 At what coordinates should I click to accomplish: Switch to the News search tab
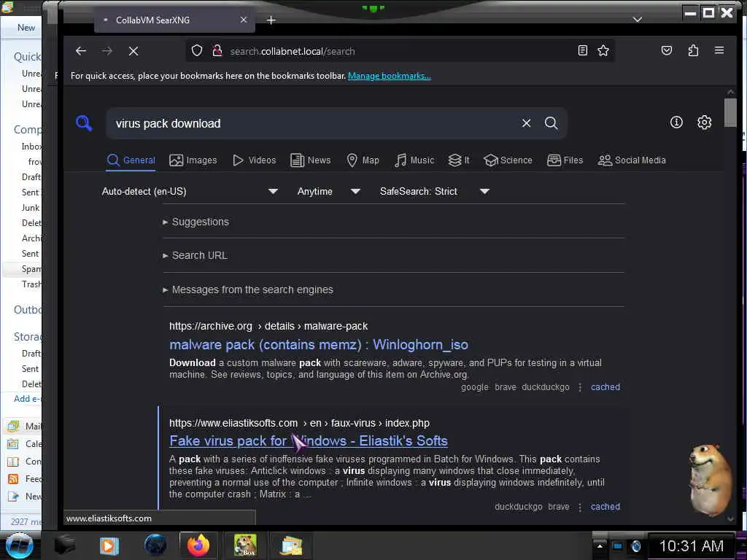(311, 160)
